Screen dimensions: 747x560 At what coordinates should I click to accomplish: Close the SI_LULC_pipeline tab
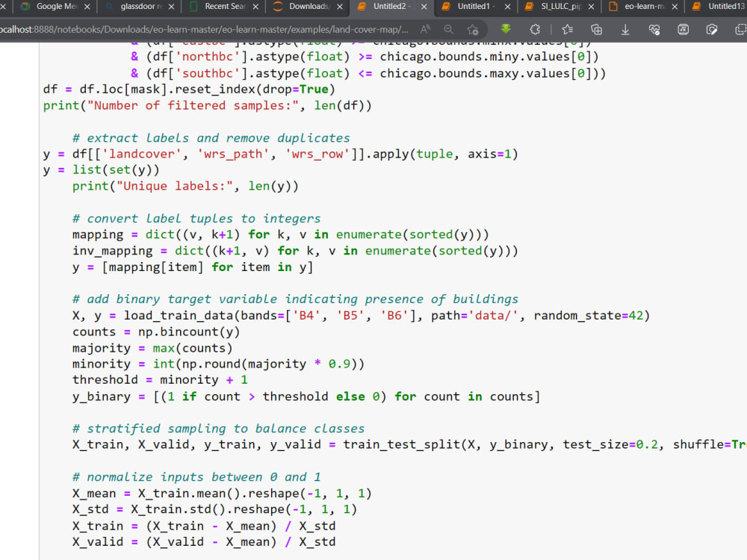[x=591, y=7]
